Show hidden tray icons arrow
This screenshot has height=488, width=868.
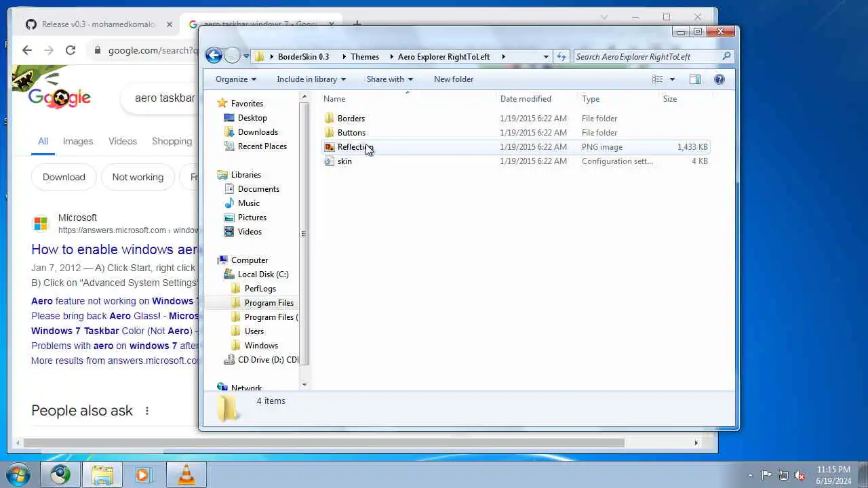tap(750, 475)
